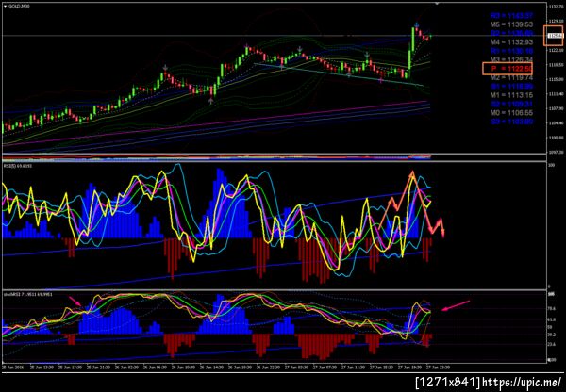Select the M0 = 1106.55 pivot label
Image resolution: width=566 pixels, height=392 pixels.
(511, 113)
